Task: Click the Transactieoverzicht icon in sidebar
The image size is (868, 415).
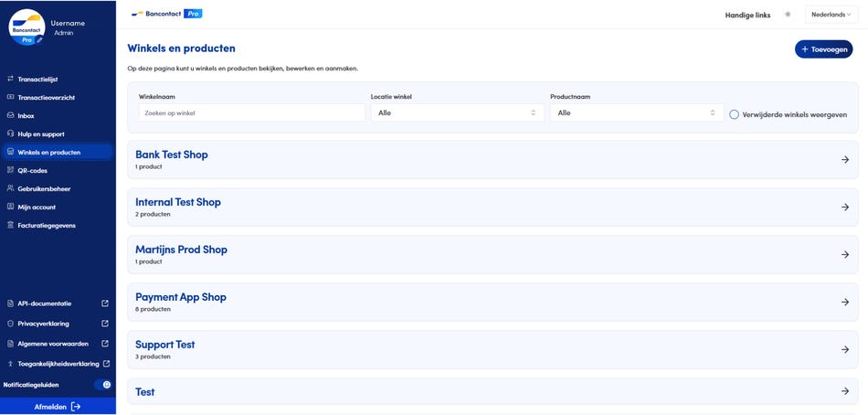Action: [x=10, y=98]
